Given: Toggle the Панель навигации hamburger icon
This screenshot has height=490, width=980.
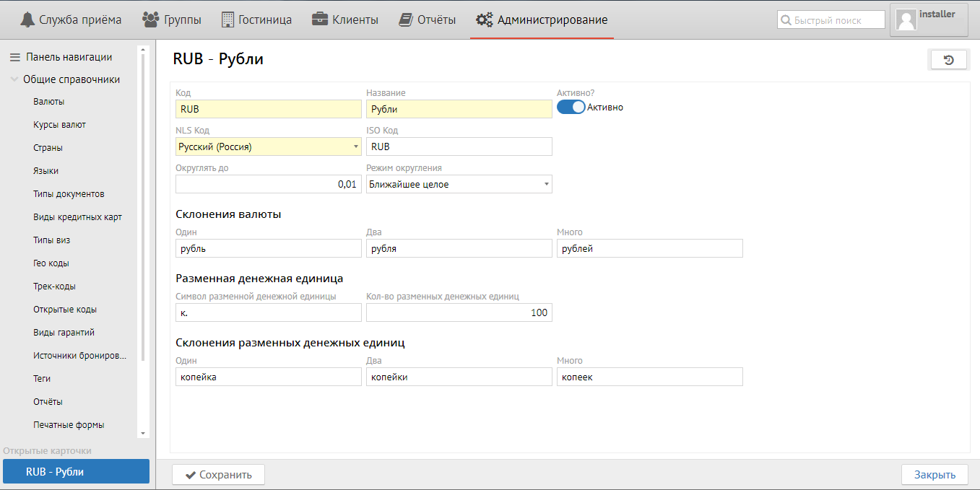Looking at the screenshot, I should point(14,57).
